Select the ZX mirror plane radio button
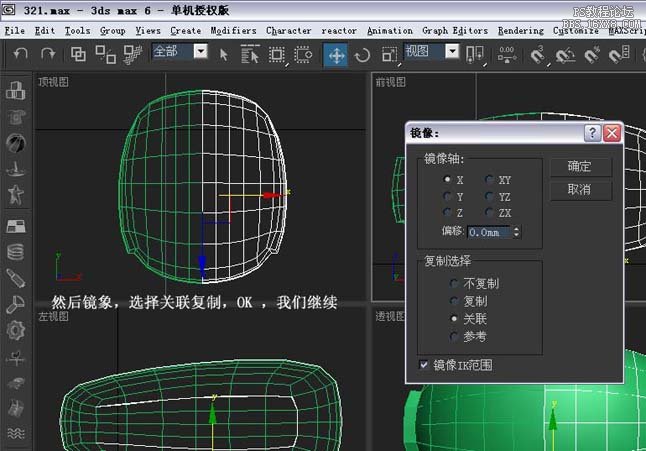This screenshot has width=646, height=451. [489, 213]
